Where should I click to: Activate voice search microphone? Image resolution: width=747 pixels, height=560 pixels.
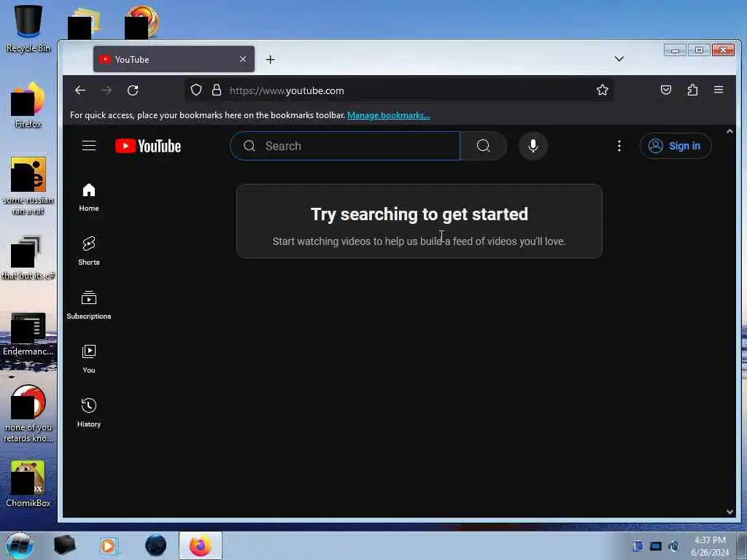point(533,146)
